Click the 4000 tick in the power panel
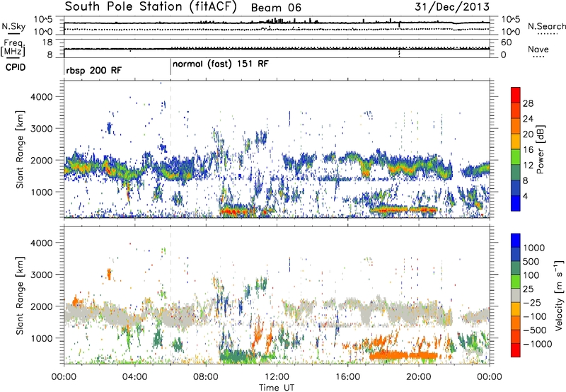The height and width of the screenshot is (392, 566). click(x=42, y=97)
